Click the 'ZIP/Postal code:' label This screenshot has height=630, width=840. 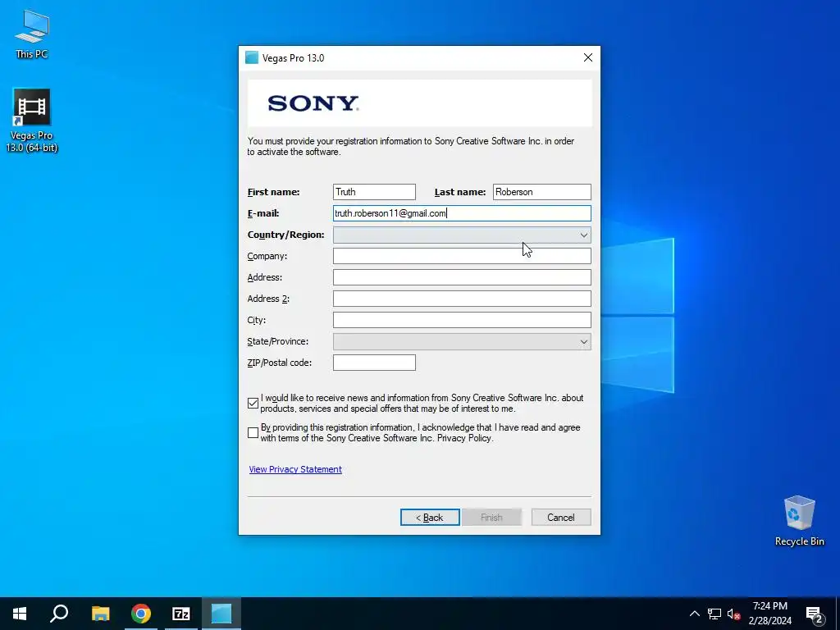coord(279,363)
